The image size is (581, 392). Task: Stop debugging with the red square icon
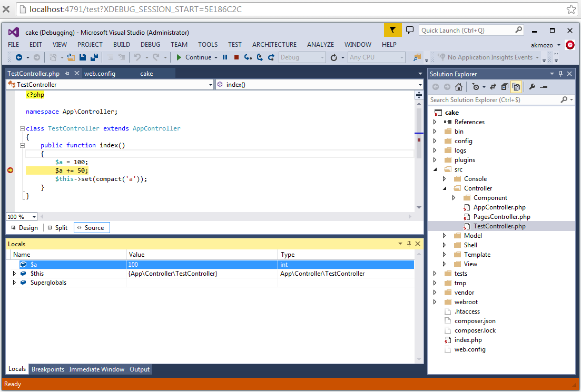[237, 57]
